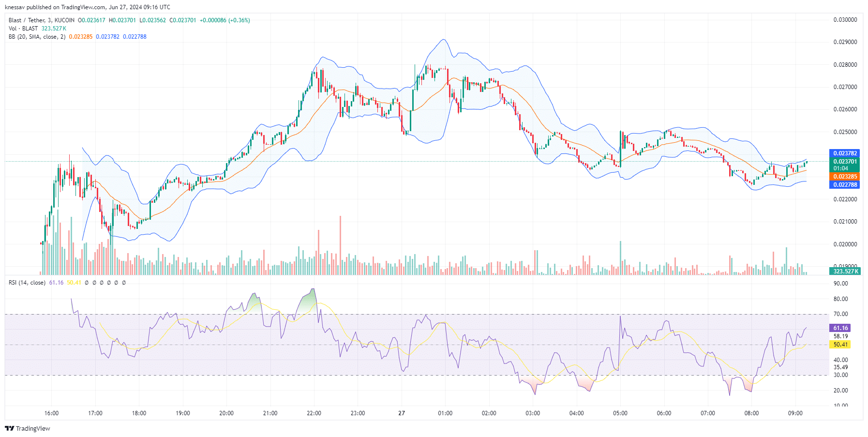Viewport: 868px width, 437px height.
Task: Click the 20:00 label on the time axis
Action: point(226,413)
